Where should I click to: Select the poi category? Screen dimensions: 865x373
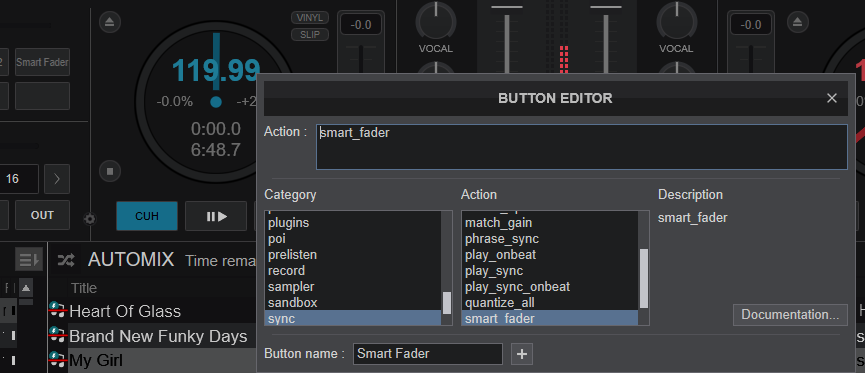tap(353, 239)
